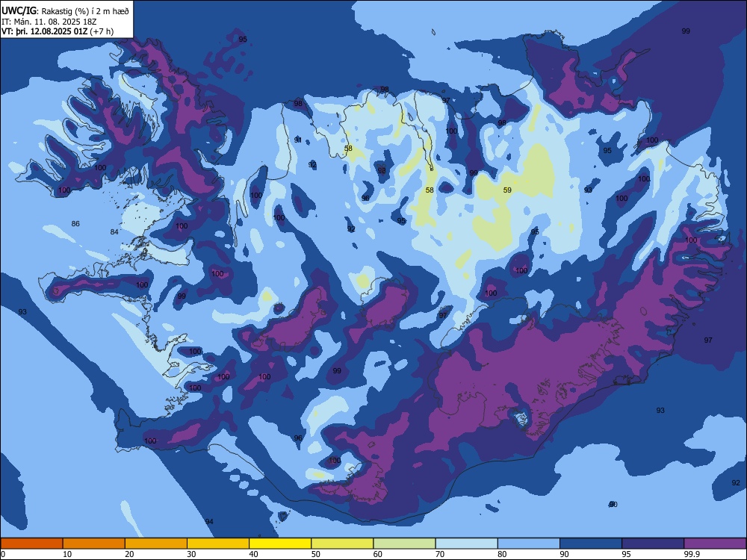This screenshot has width=747, height=560.
Task: Click the 90–95 medium blue legend swatch
Action: click(x=591, y=544)
